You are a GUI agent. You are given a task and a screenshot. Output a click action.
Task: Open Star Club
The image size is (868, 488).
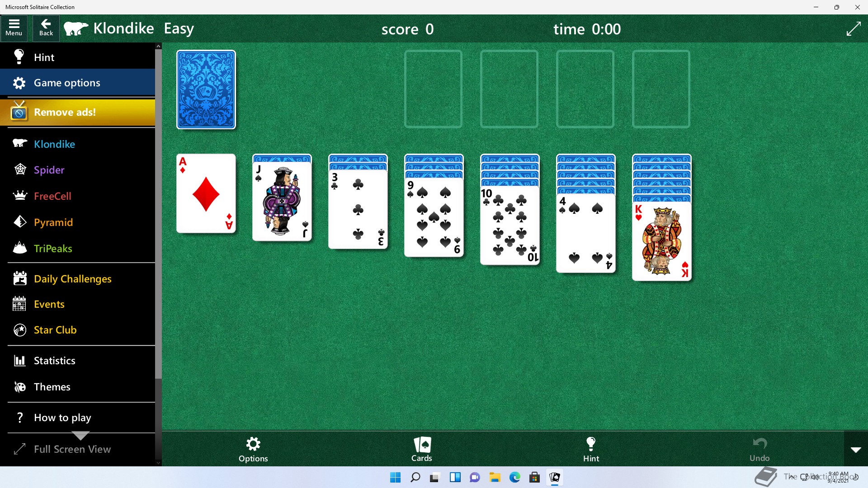pyautogui.click(x=78, y=330)
